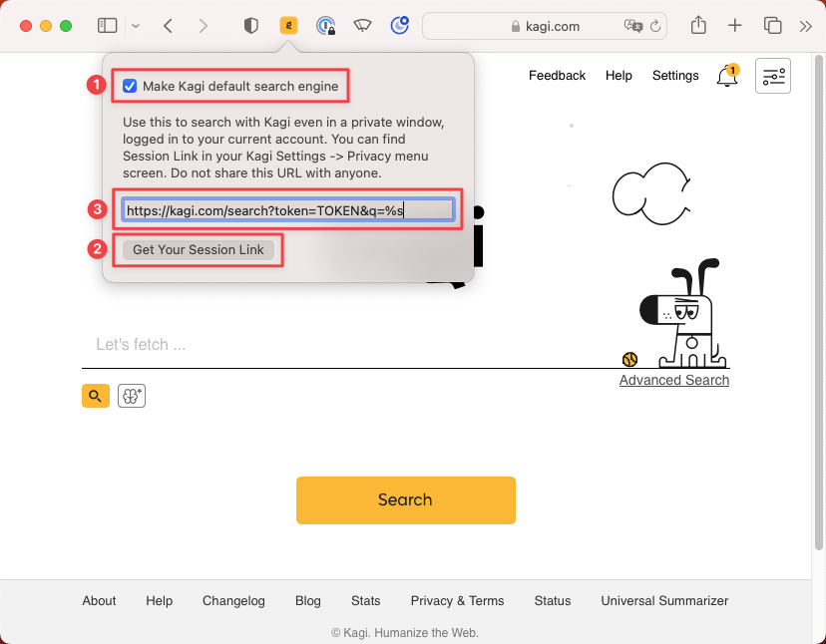Click the privacy shield icon in the toolbar
826x644 pixels.
250,26
